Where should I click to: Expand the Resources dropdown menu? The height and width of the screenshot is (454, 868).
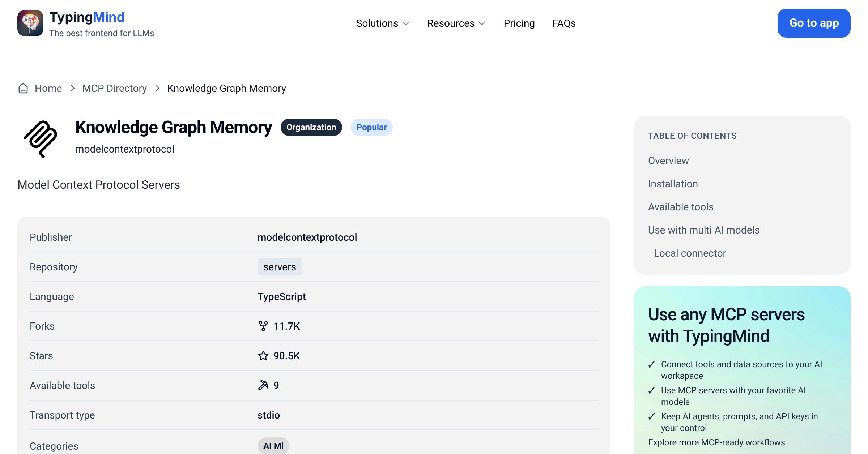pos(456,23)
